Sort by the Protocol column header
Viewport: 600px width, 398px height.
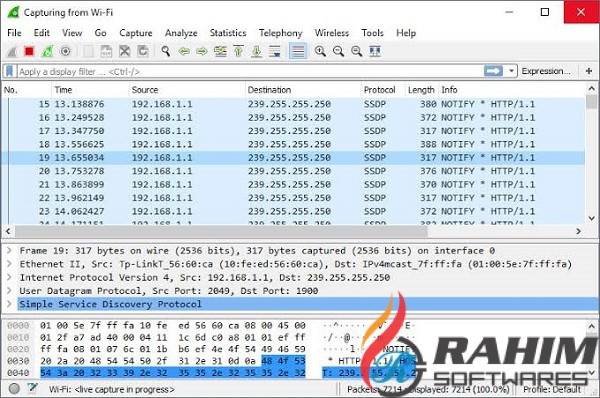coord(383,90)
